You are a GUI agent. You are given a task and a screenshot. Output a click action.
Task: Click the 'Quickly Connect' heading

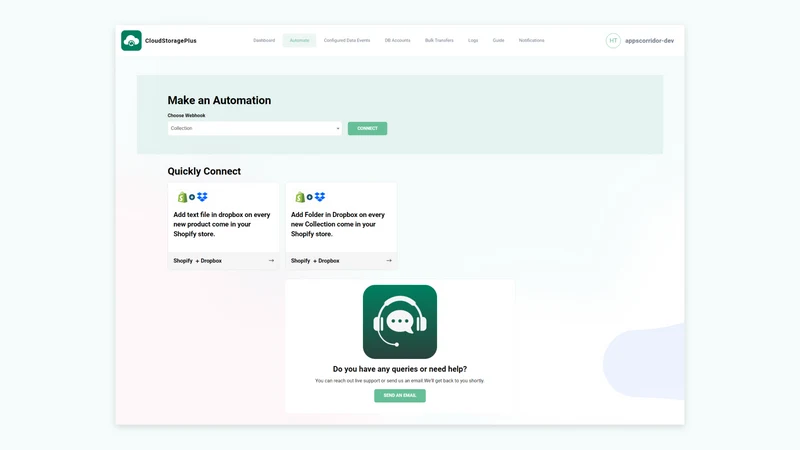(x=204, y=171)
